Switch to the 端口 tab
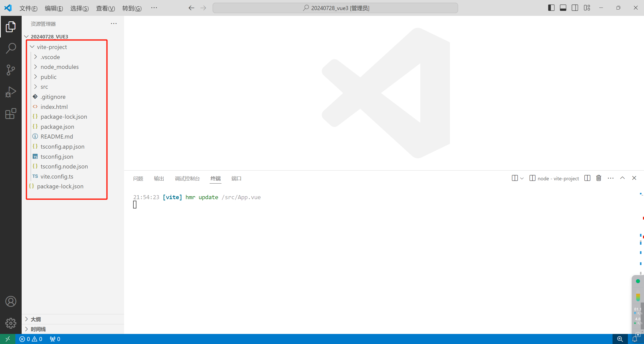Viewport: 644px width, 344px height. [236, 179]
